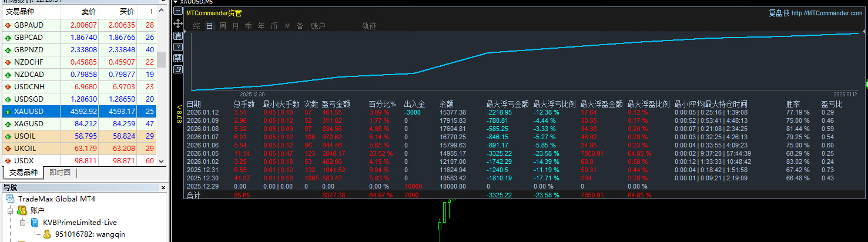Switch to the 年 yearly tab
868x242 pixels.
pos(261,26)
